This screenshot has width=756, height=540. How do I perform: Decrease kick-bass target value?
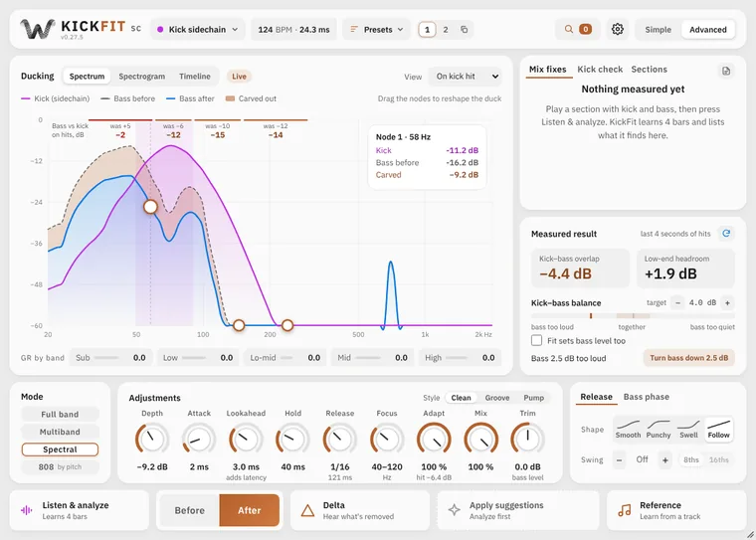coord(677,302)
